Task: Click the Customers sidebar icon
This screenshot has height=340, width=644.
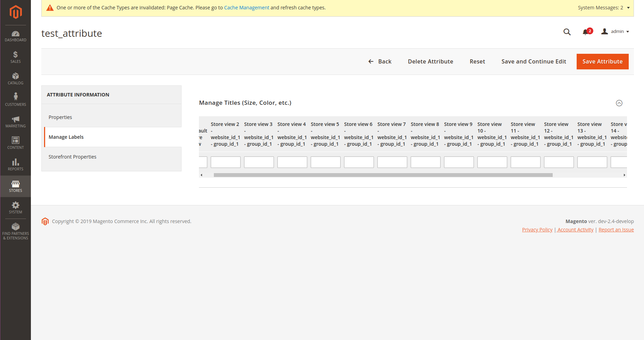Action: (x=15, y=100)
